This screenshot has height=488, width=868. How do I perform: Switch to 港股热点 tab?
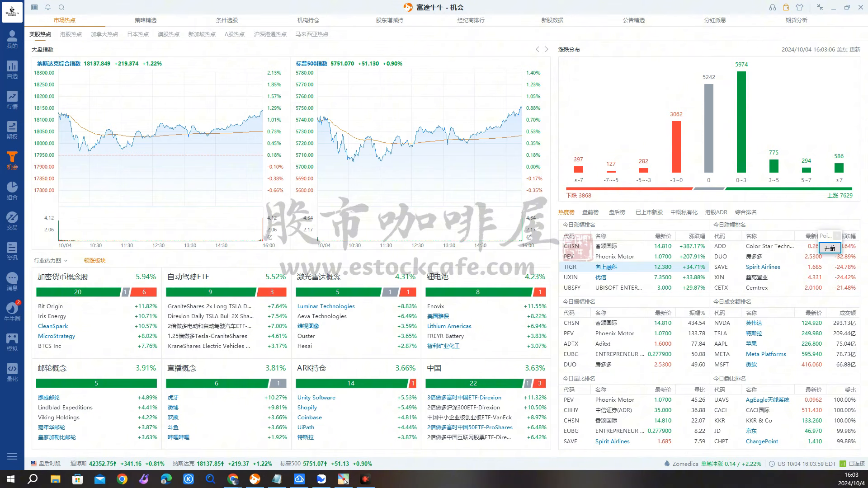pyautogui.click(x=71, y=34)
